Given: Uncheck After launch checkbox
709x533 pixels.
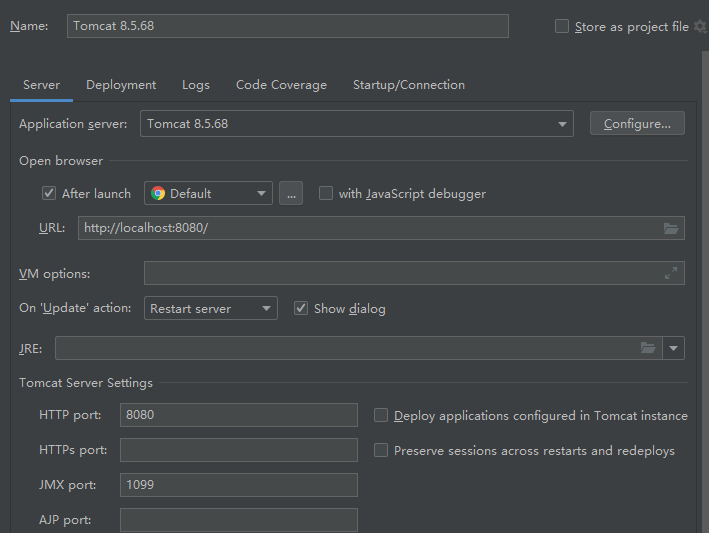Looking at the screenshot, I should click(49, 193).
